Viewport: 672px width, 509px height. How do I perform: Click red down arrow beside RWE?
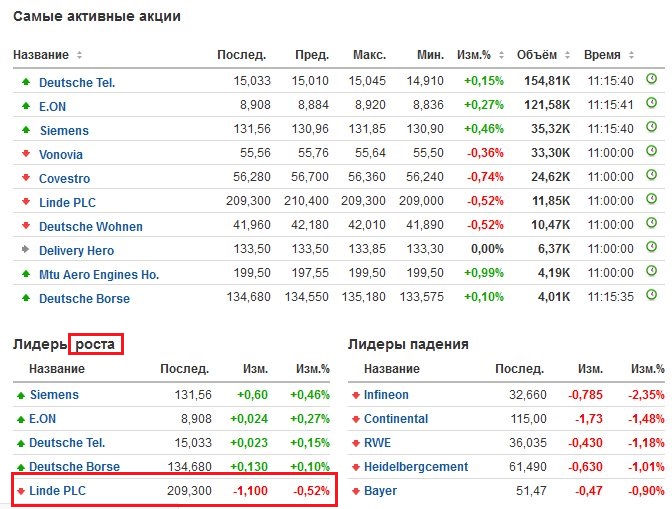pos(356,443)
